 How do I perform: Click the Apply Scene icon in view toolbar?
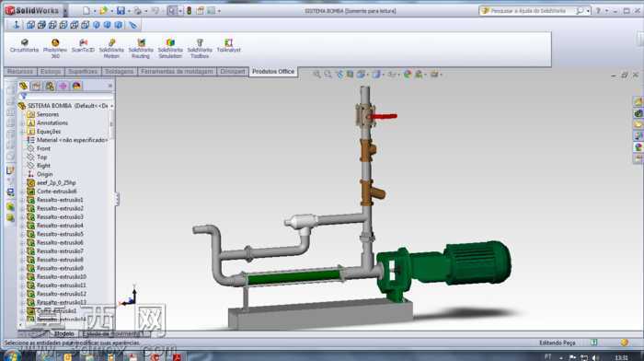pyautogui.click(x=419, y=75)
